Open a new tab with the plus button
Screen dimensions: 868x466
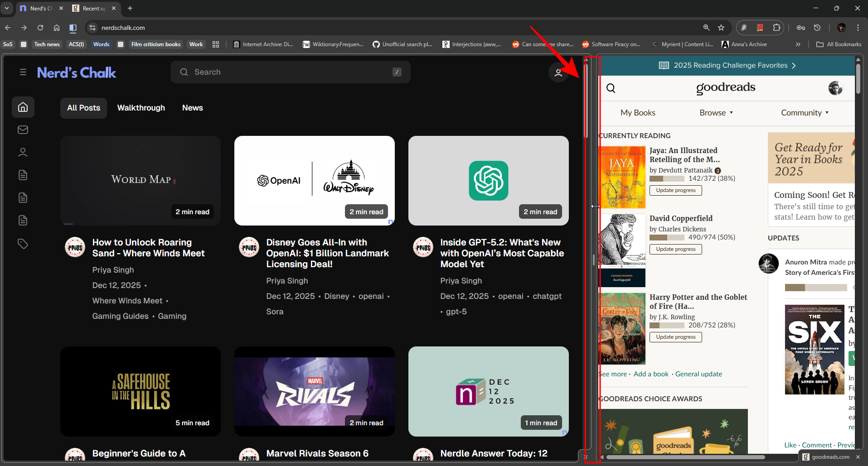coord(130,8)
